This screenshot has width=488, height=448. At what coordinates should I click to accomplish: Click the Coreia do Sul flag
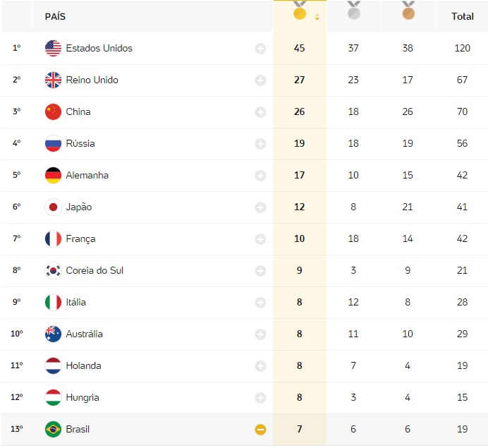[53, 270]
